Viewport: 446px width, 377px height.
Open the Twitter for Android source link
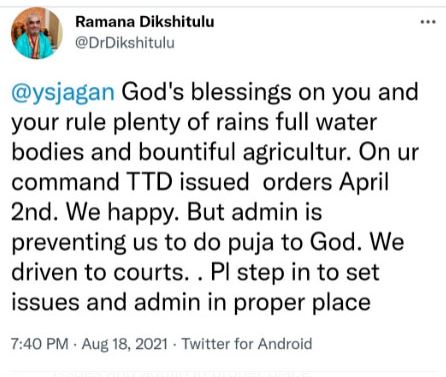click(247, 344)
